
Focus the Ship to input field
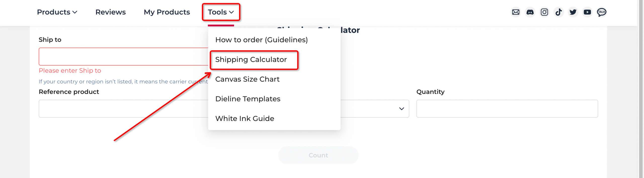coord(124,57)
